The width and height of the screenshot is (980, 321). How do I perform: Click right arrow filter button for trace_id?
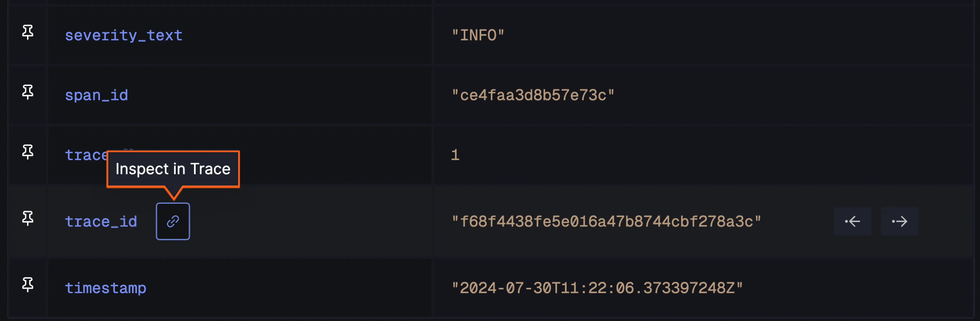[899, 221]
